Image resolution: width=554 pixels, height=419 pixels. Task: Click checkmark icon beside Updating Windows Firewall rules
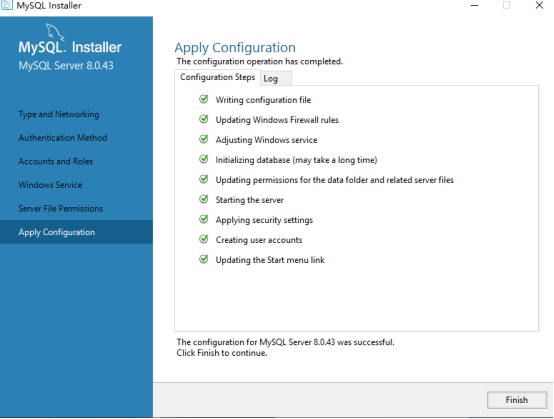tap(204, 119)
